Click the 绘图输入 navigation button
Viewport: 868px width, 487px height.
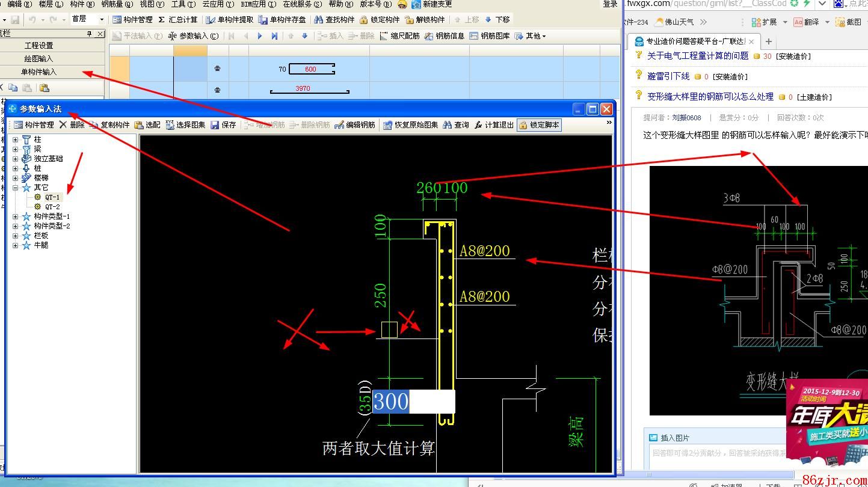[38, 59]
